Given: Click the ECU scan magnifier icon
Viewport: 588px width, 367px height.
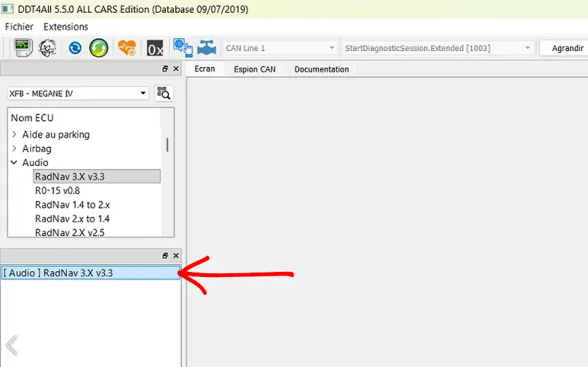Looking at the screenshot, I should tap(164, 93).
